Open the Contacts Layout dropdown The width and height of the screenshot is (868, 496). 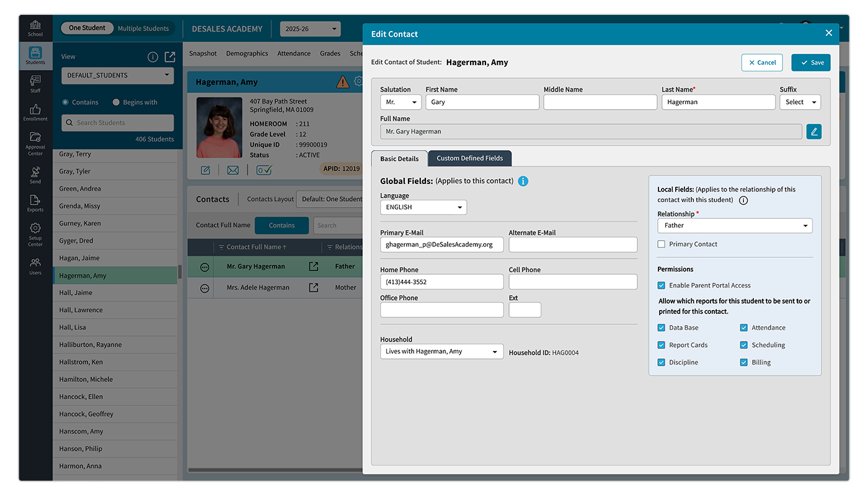point(330,199)
